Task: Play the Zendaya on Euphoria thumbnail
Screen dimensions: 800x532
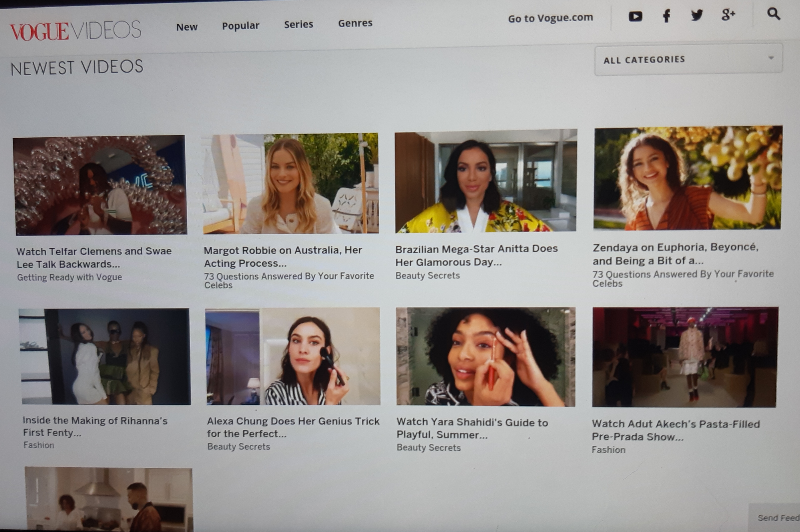Action: tap(688, 178)
